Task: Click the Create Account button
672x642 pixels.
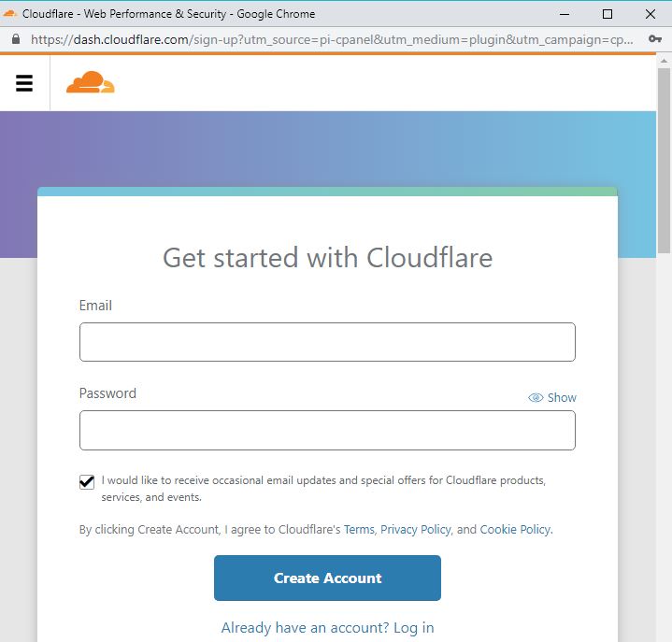Action: click(327, 578)
